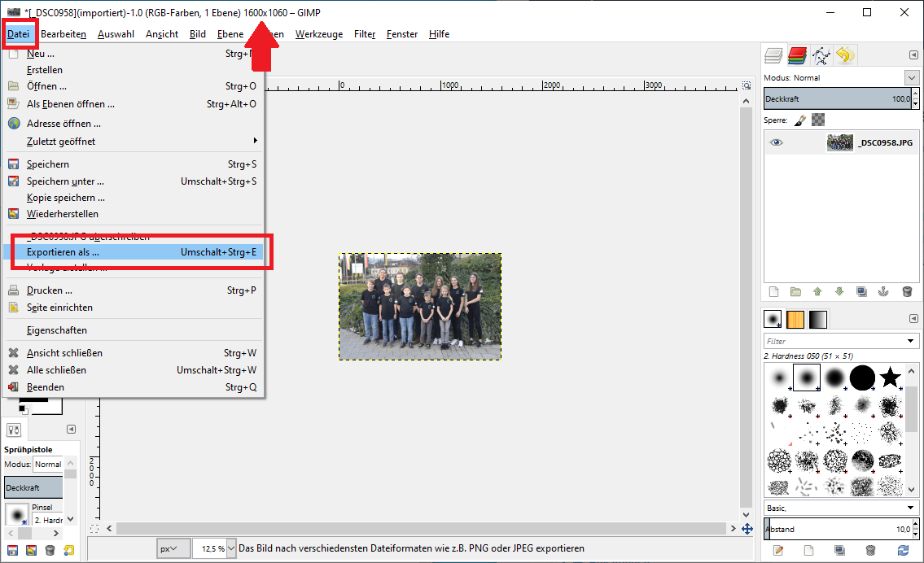Open the Werkzeuge menu
Image resolution: width=924 pixels, height=563 pixels.
point(319,34)
